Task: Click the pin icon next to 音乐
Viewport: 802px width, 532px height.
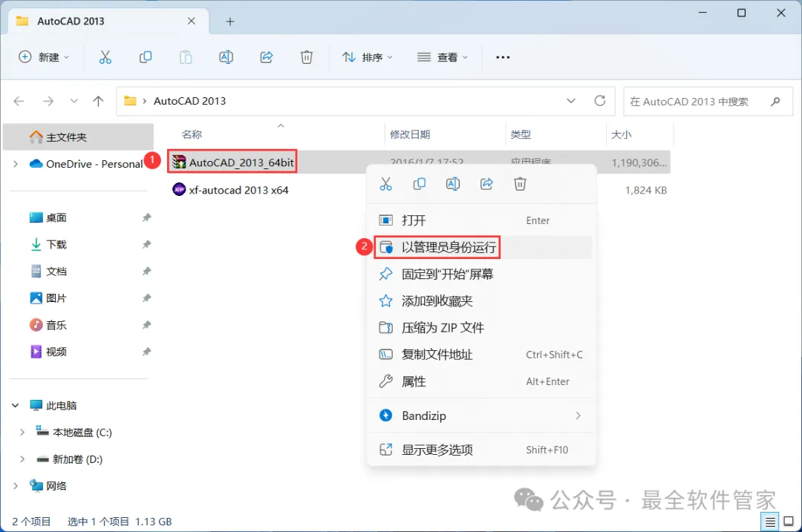Action: [146, 325]
